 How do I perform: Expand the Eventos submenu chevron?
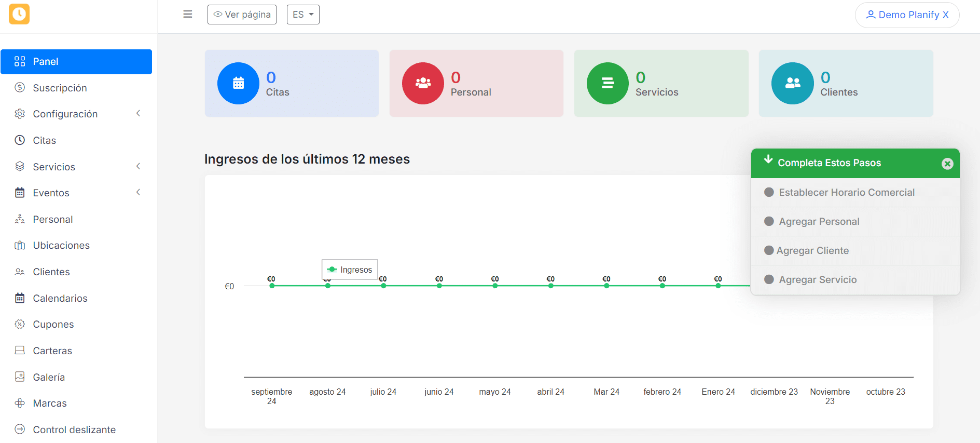tap(138, 193)
